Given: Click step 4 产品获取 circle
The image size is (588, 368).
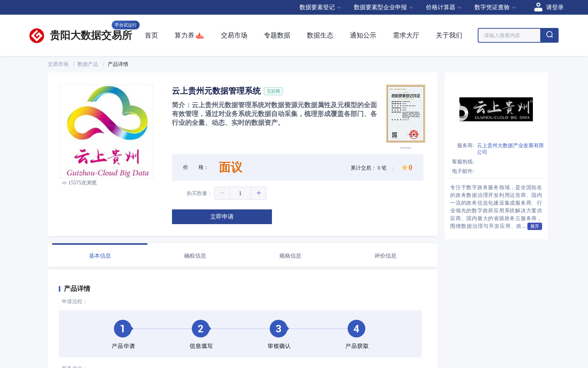Looking at the screenshot, I should pos(356,329).
